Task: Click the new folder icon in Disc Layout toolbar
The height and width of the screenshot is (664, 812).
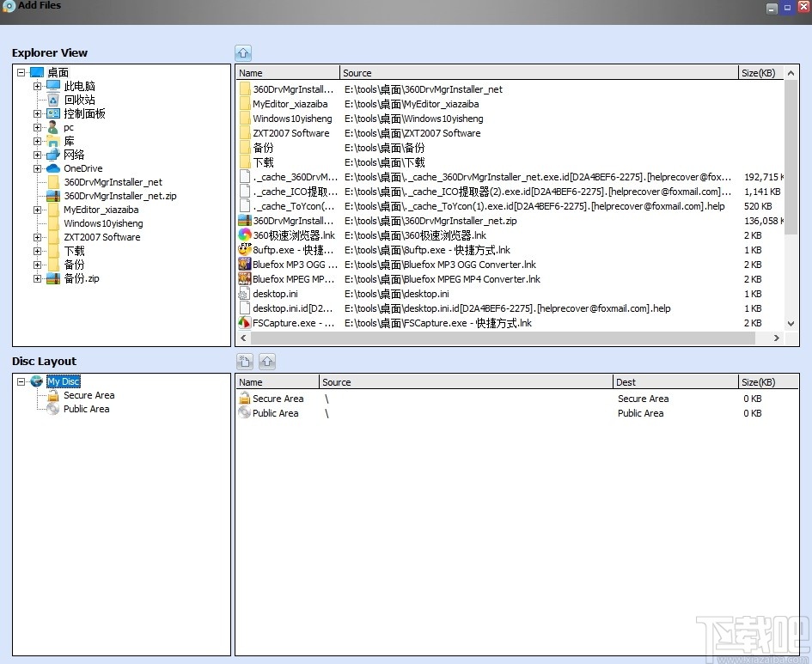Action: [x=244, y=361]
